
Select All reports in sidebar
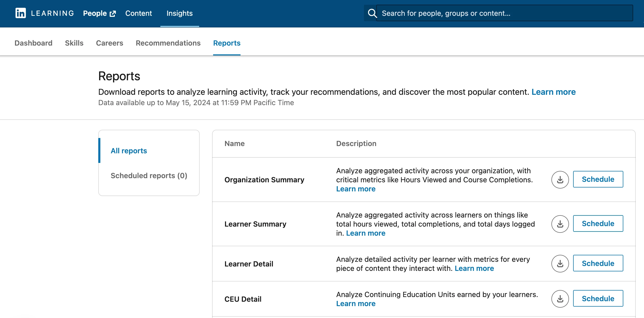click(129, 151)
